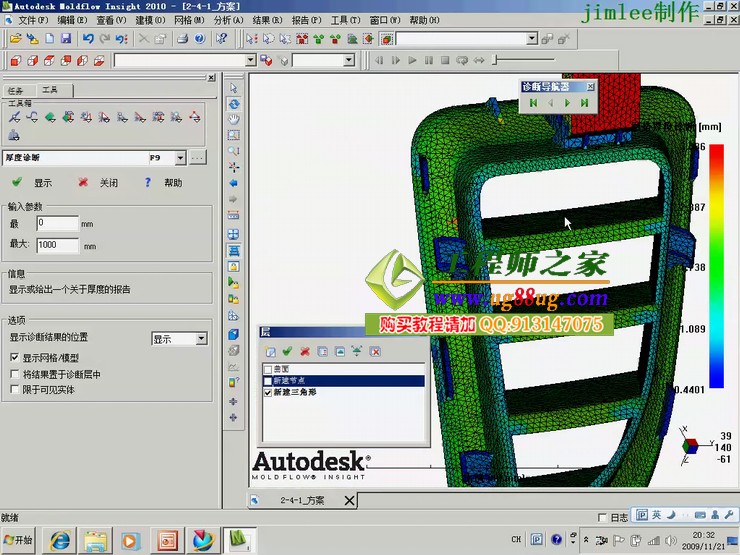The width and height of the screenshot is (740, 555).
Task: Select the Rotate view tool
Action: 234,103
